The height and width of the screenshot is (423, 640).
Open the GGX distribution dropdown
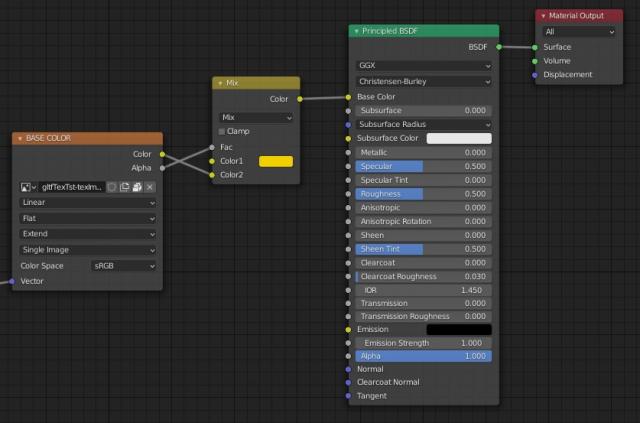point(424,66)
